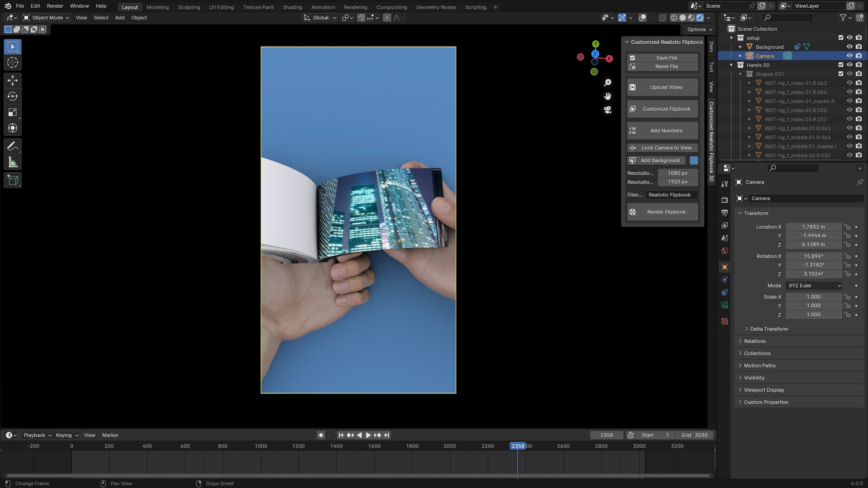The height and width of the screenshot is (488, 868).
Task: Select the Rotate tool
Action: tap(13, 96)
